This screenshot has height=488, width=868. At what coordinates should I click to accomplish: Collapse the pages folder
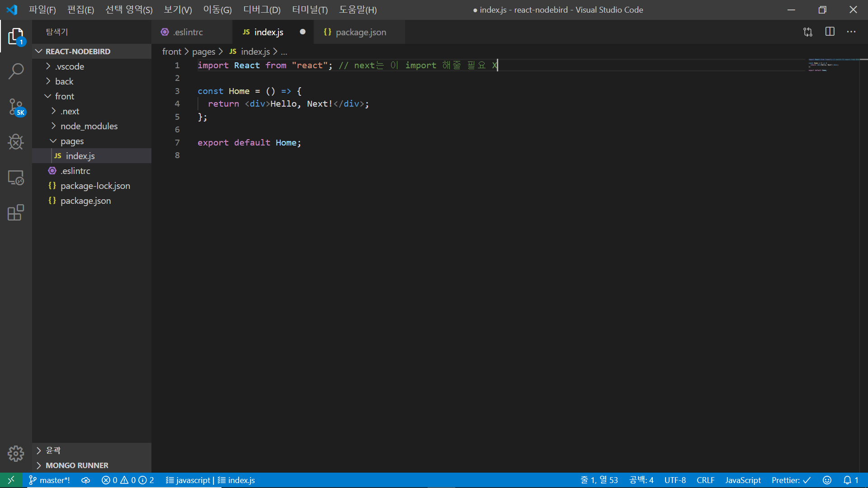pos(72,141)
